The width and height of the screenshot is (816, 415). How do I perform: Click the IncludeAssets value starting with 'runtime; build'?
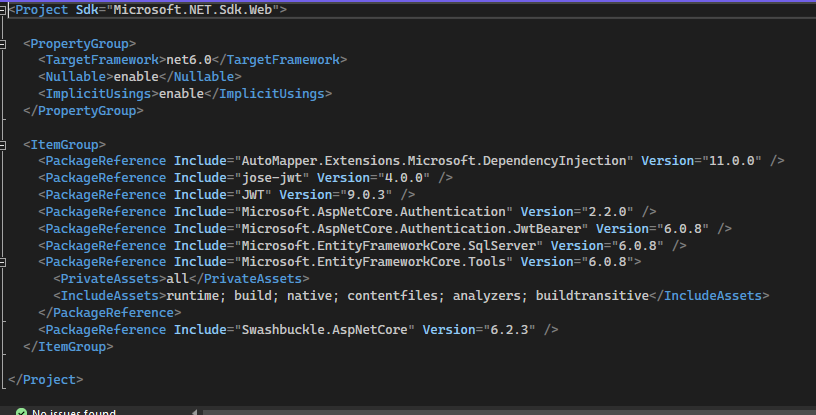point(407,296)
